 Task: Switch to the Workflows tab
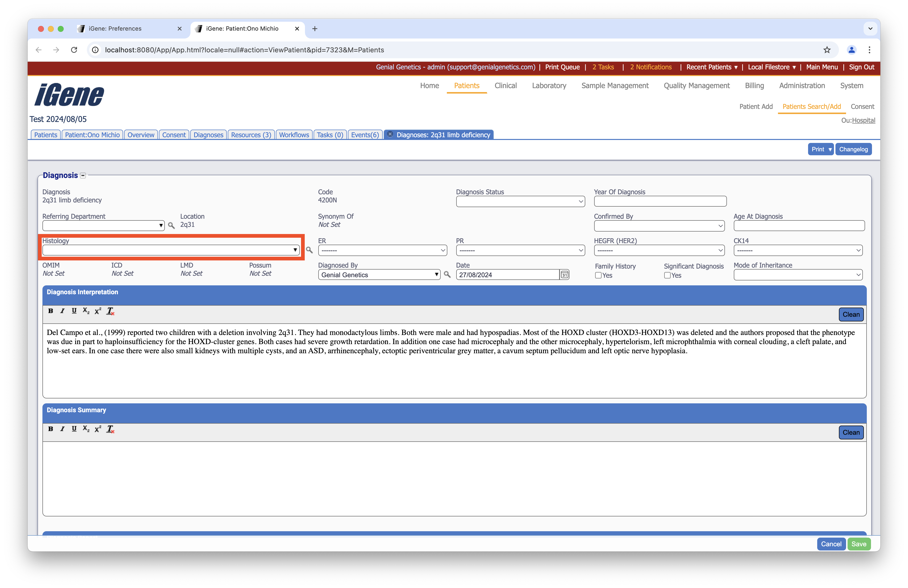294,135
